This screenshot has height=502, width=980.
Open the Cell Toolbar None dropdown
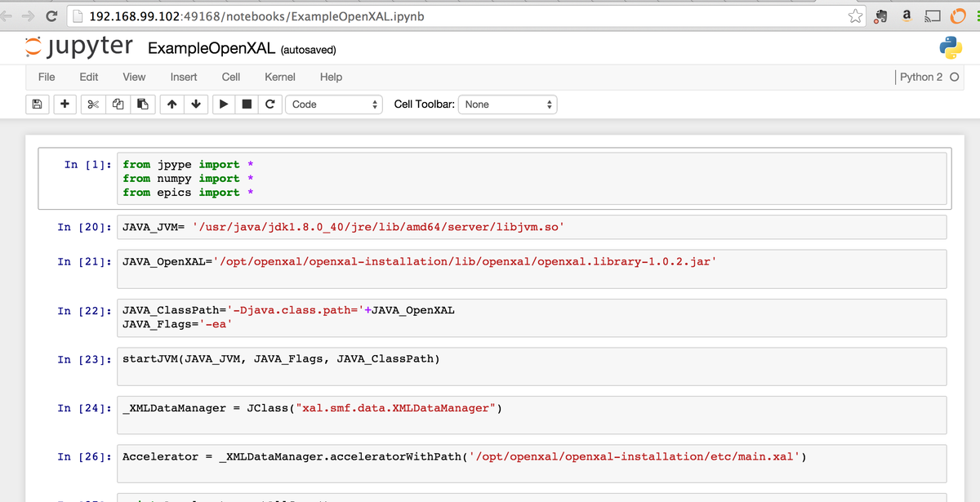click(x=508, y=104)
